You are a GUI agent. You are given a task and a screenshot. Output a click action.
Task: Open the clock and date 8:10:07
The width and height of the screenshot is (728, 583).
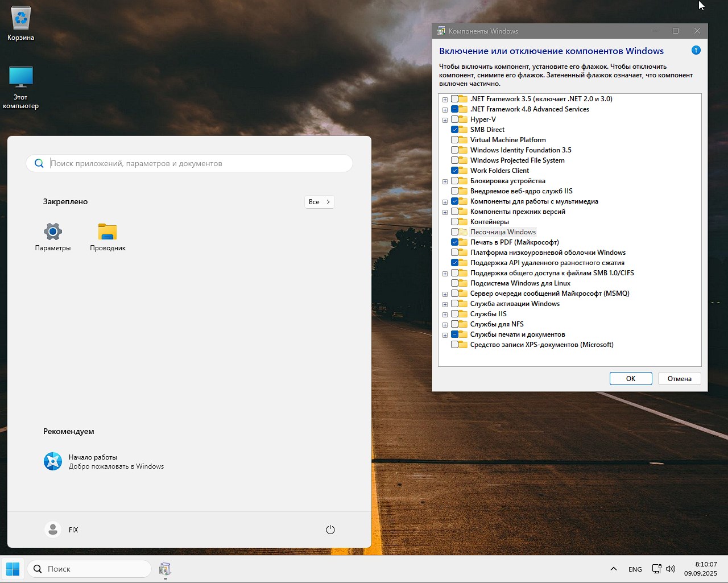click(701, 569)
